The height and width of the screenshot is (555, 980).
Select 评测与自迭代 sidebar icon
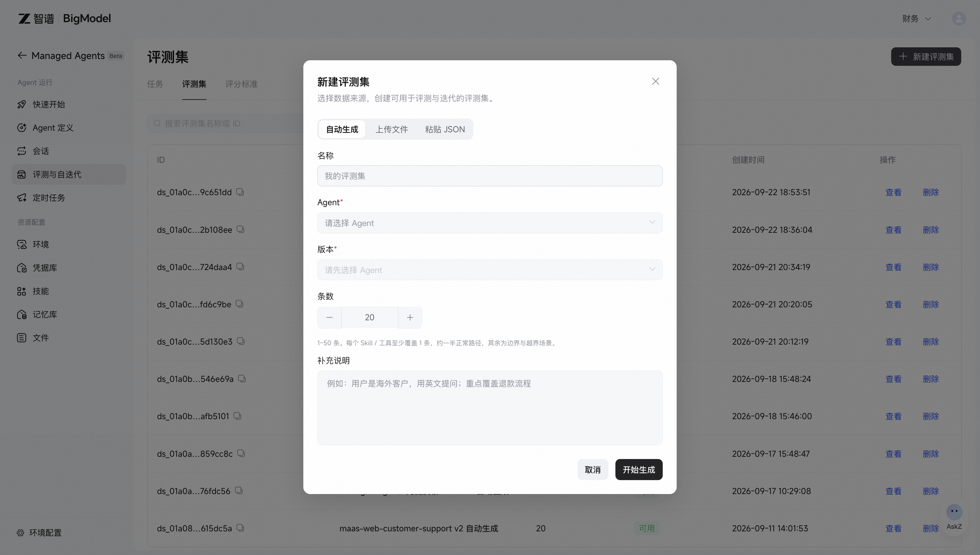coord(22,174)
